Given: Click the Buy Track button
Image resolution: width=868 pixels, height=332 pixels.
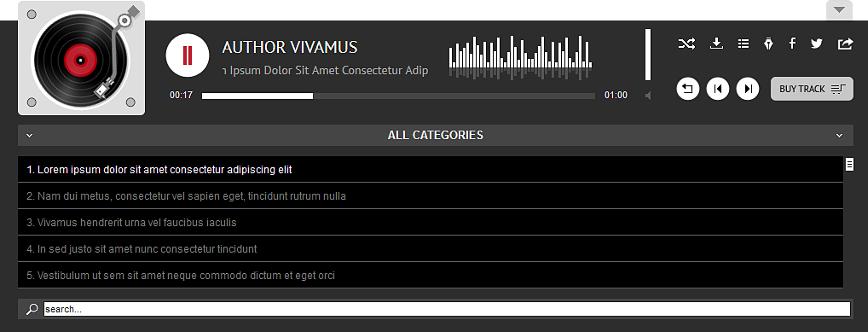Looking at the screenshot, I should [812, 89].
